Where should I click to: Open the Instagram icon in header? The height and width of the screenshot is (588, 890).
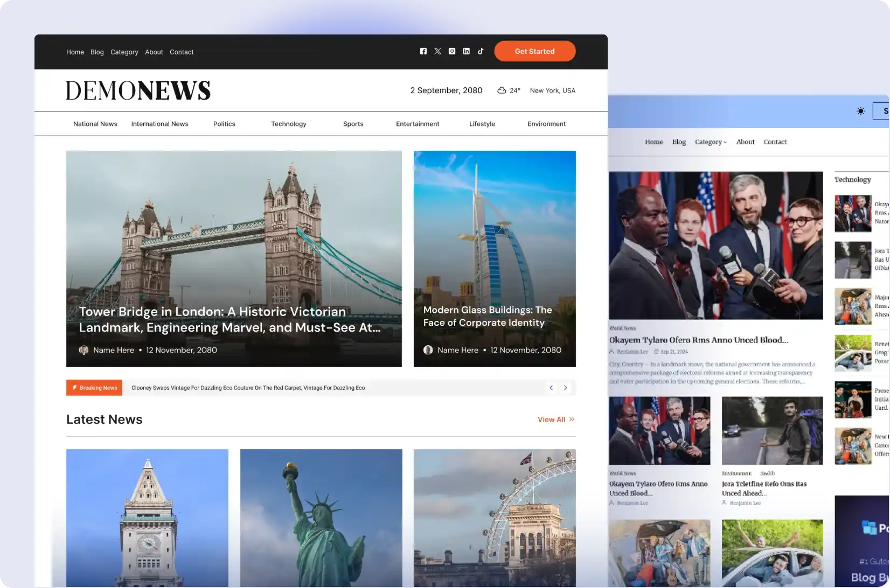click(x=452, y=51)
